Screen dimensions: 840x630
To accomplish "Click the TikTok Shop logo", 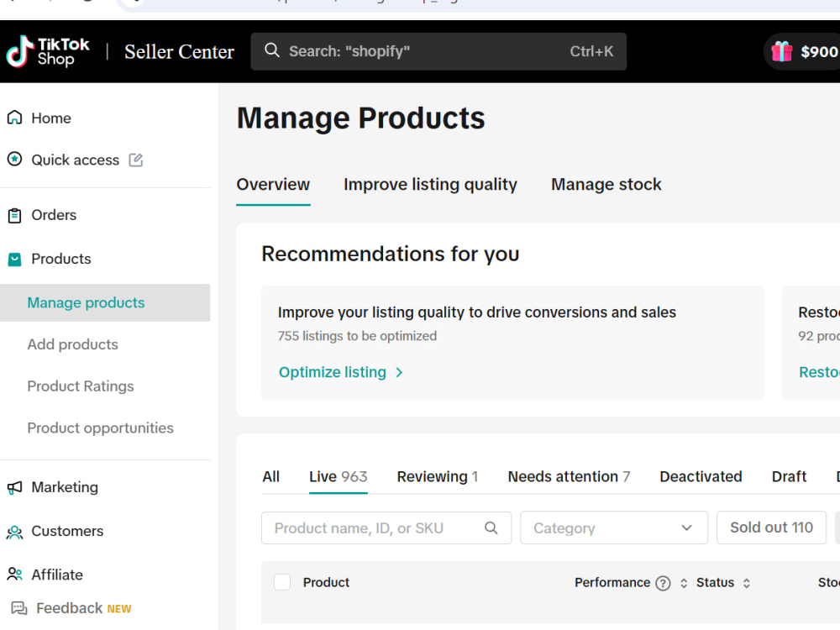I will [47, 51].
